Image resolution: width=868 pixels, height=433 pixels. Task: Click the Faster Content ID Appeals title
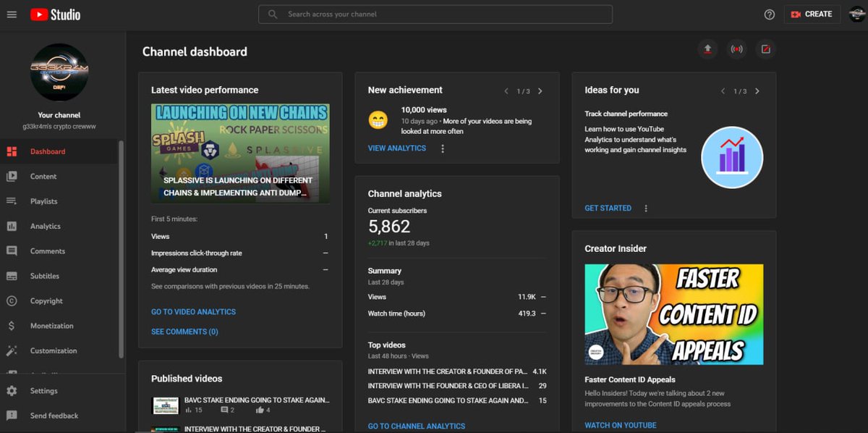tap(630, 379)
